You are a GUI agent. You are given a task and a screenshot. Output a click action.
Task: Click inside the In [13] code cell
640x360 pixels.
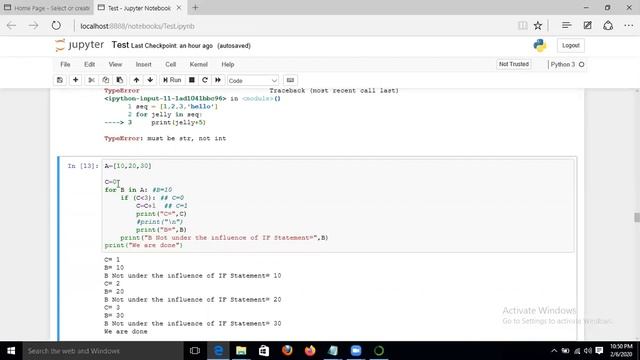click(x=338, y=205)
